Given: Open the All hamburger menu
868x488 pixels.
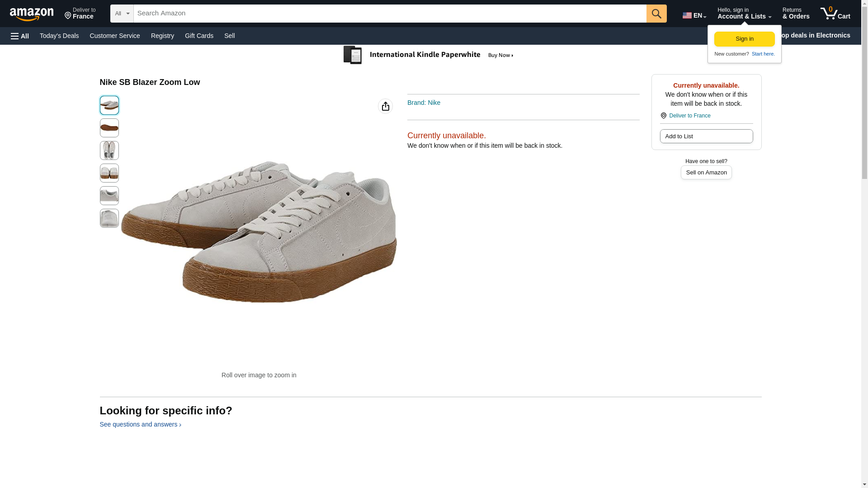Looking at the screenshot, I should point(20,36).
